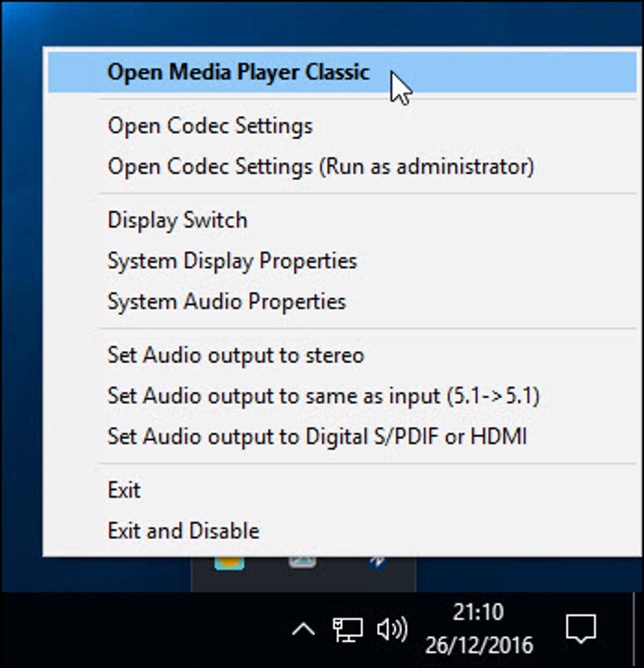Open Codec Settings as administrator
Image resolution: width=644 pixels, height=668 pixels.
[x=320, y=167]
